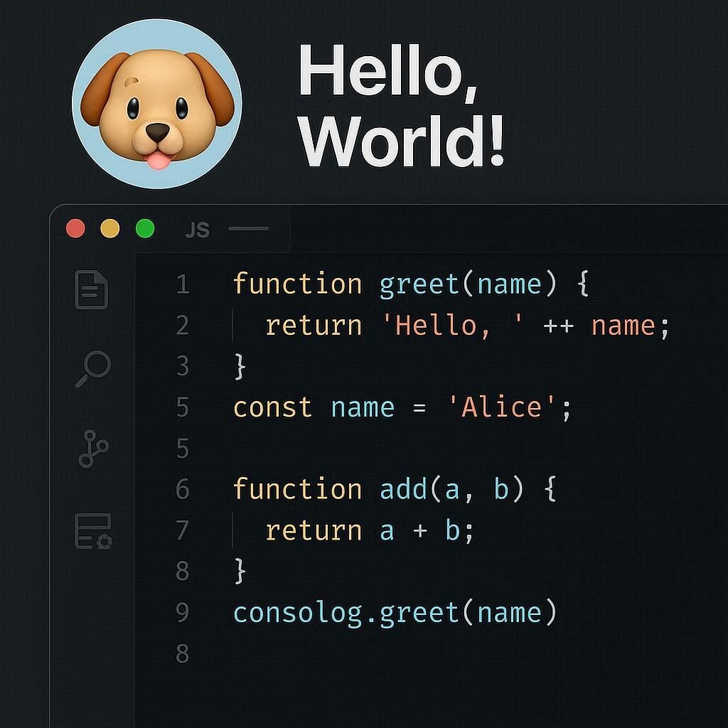Image resolution: width=728 pixels, height=728 pixels.
Task: Click the dog avatar picture
Action: 157,104
